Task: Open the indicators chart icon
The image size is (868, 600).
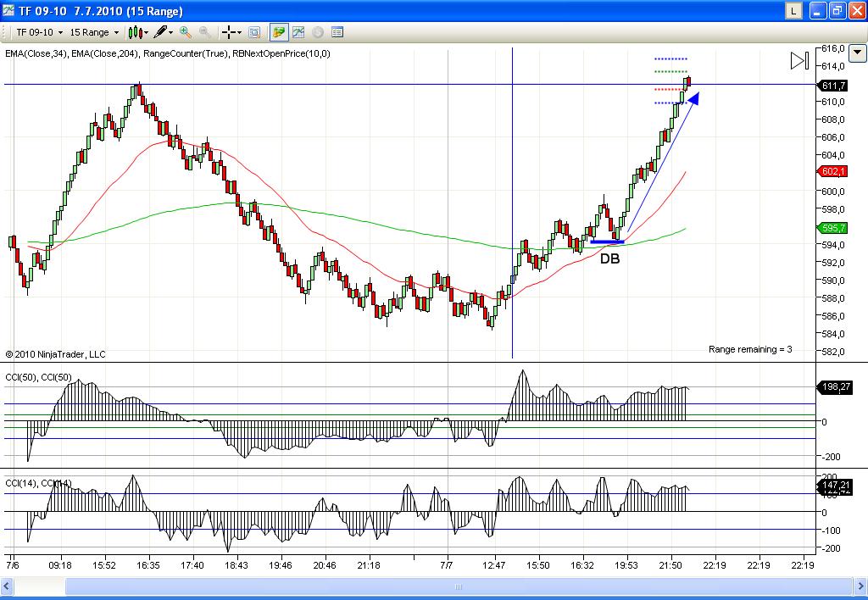Action: [298, 32]
